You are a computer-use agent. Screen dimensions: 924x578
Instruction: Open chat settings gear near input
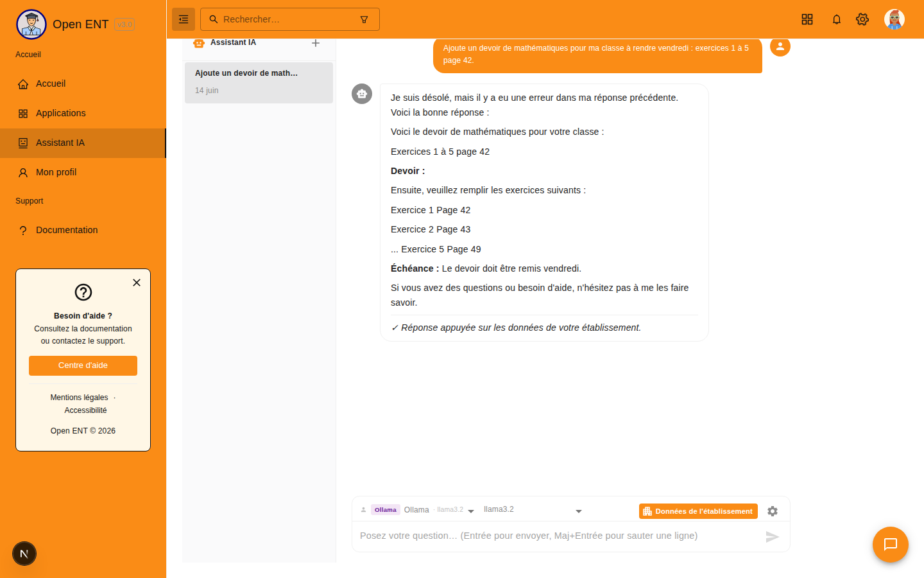point(773,511)
